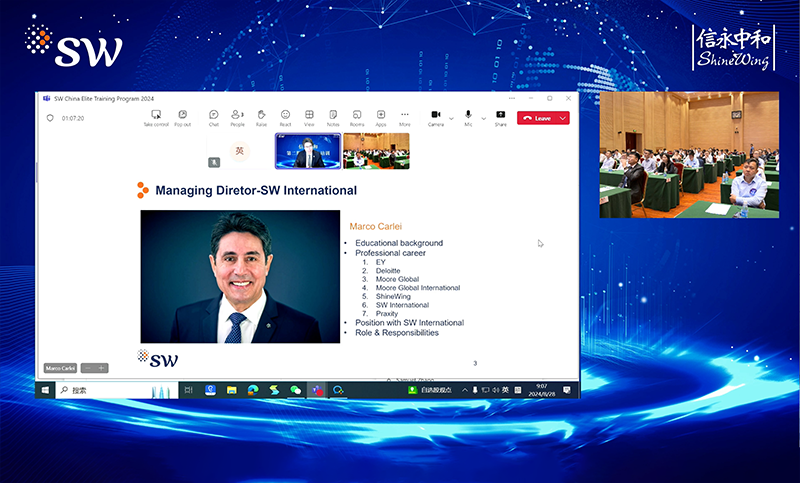Show hidden tray icons chevron

pyautogui.click(x=465, y=390)
